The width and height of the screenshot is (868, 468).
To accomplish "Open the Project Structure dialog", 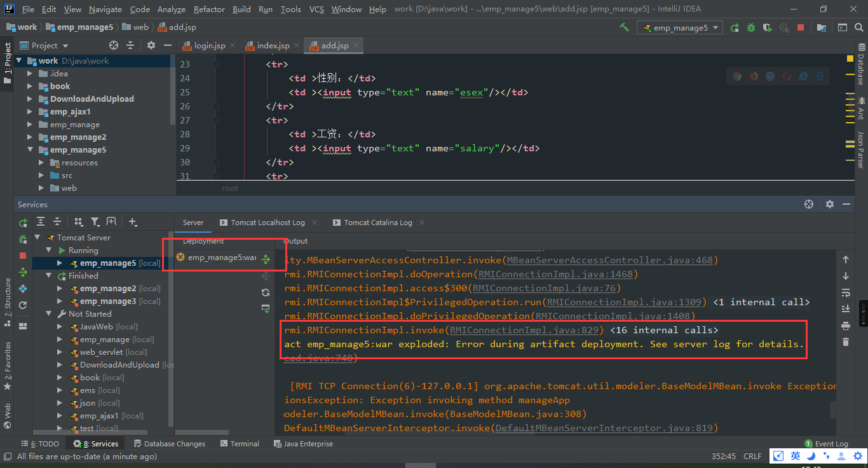I will coord(822,27).
